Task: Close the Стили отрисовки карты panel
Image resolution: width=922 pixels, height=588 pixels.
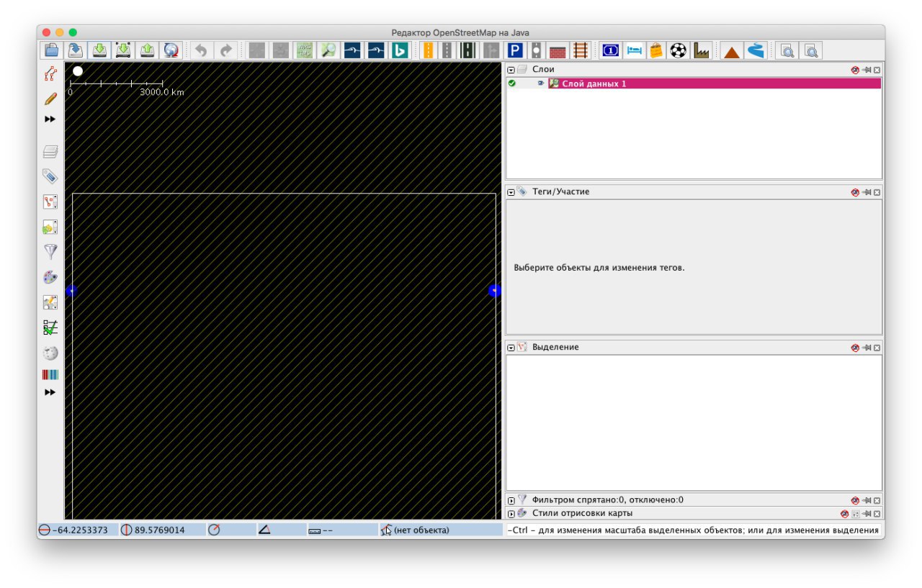Action: click(877, 514)
